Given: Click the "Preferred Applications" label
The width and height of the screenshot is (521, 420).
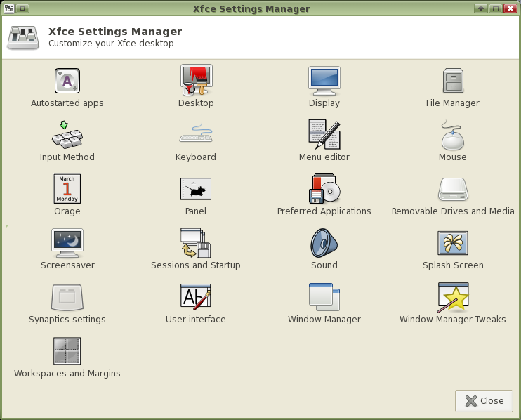Looking at the screenshot, I should pyautogui.click(x=324, y=211).
